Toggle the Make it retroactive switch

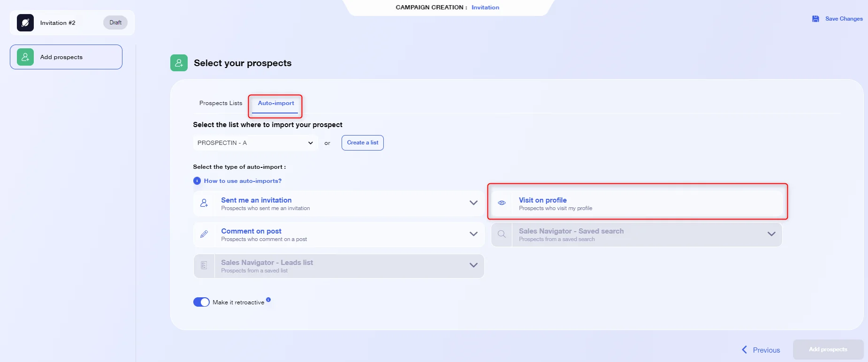[201, 302]
